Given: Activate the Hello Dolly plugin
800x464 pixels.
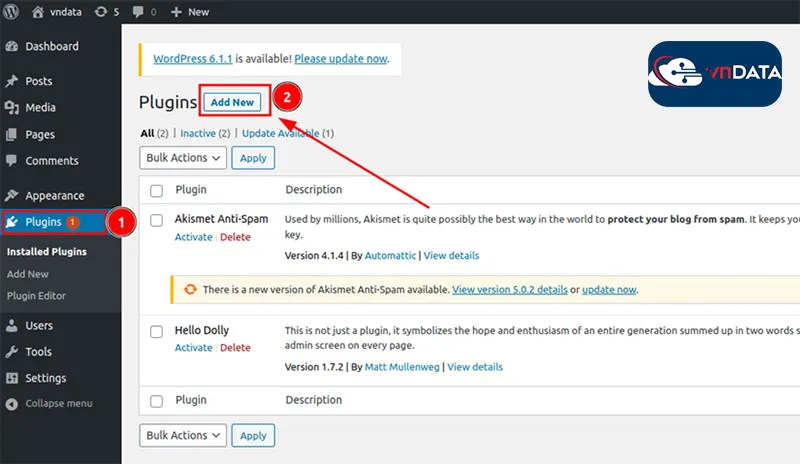Looking at the screenshot, I should 193,348.
